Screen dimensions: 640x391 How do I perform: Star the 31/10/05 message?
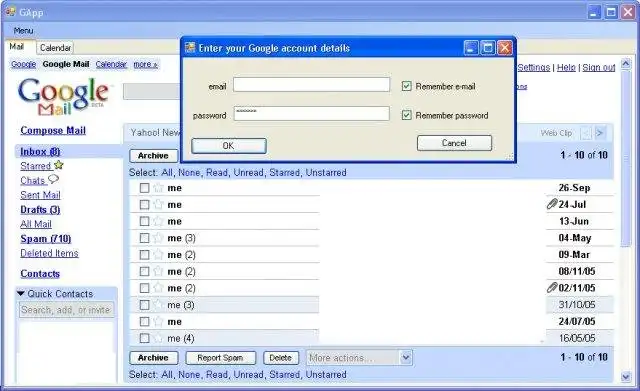tap(158, 305)
